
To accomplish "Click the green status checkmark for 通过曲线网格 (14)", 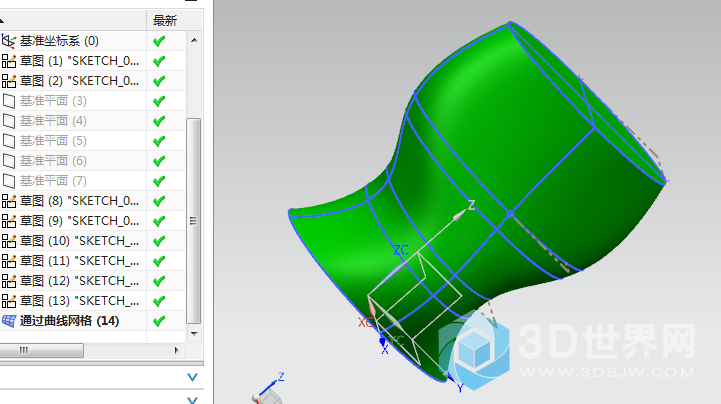I will tap(158, 321).
